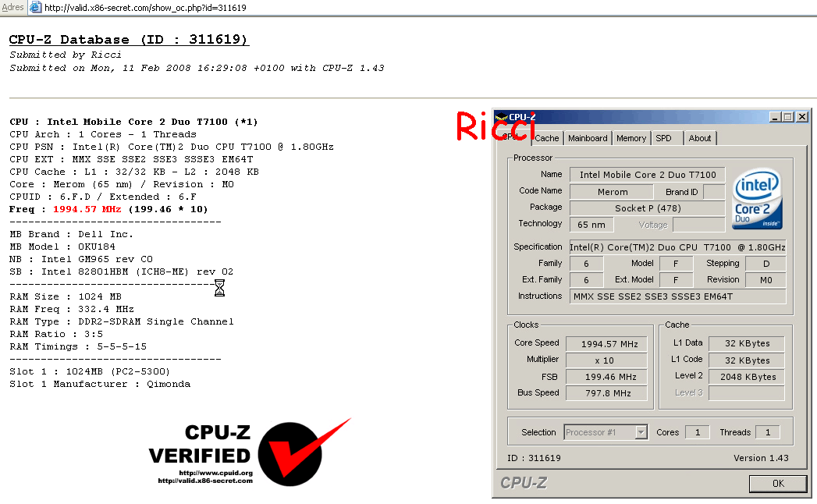This screenshot has width=817, height=504.
Task: Click the Name field Intel Mobile Core 2 Duo T7100
Action: pyautogui.click(x=647, y=175)
